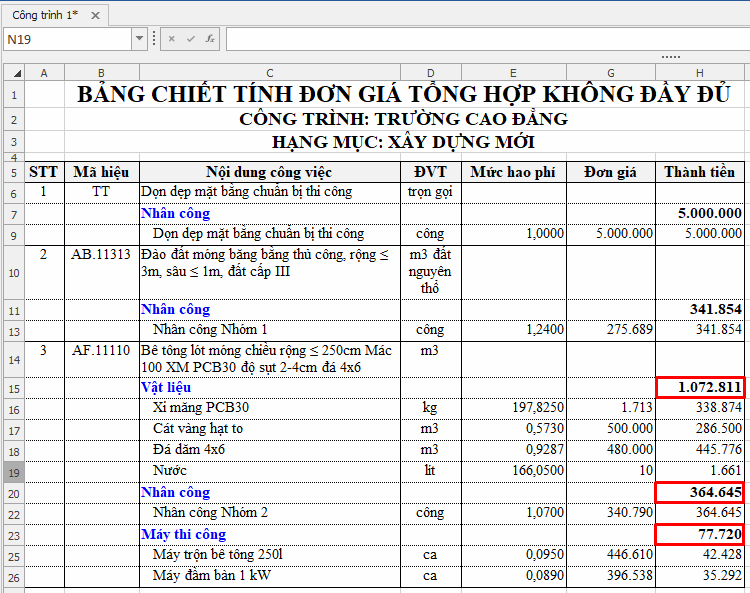Click the CÔNG TRÌNH: TRƯỜNG CAO ĐẲNG cell

[404, 119]
